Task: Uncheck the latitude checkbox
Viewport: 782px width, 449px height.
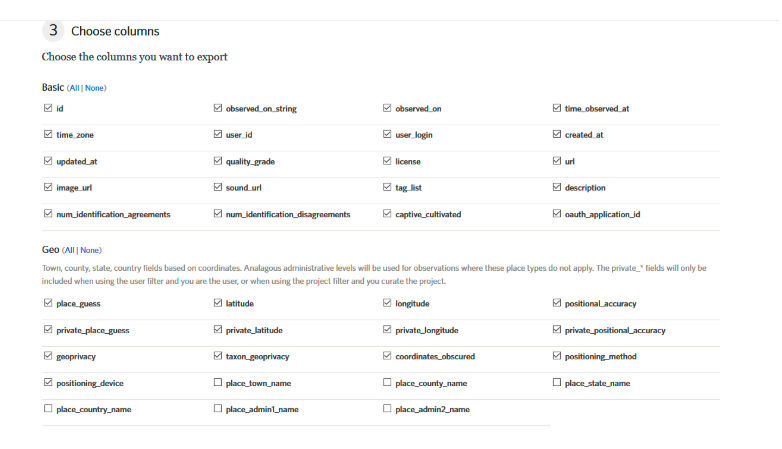Action: click(x=218, y=303)
